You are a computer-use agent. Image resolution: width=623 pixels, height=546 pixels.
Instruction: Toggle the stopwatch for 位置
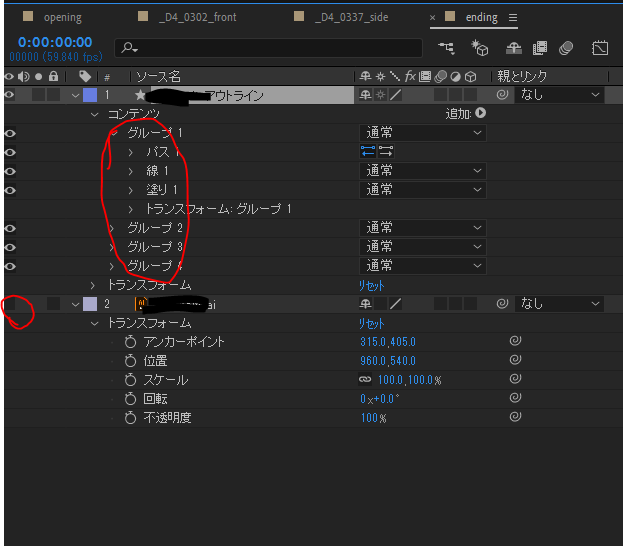click(130, 361)
